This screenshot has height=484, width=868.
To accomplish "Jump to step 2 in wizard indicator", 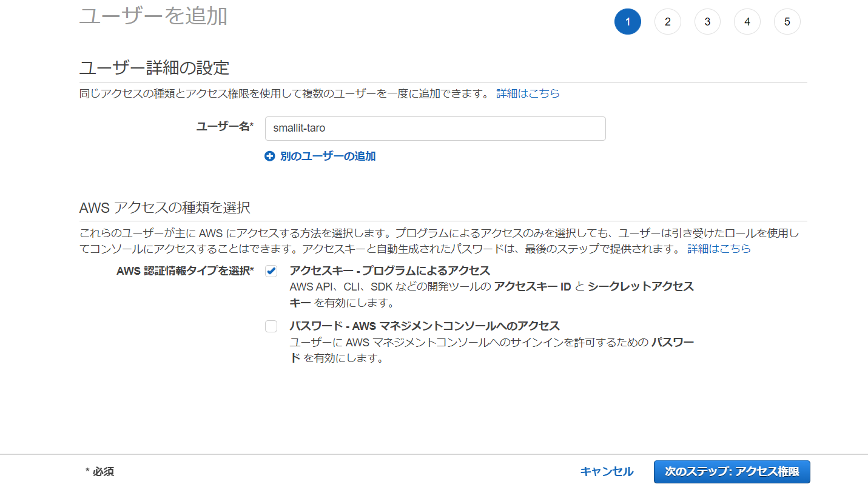I will 667,22.
